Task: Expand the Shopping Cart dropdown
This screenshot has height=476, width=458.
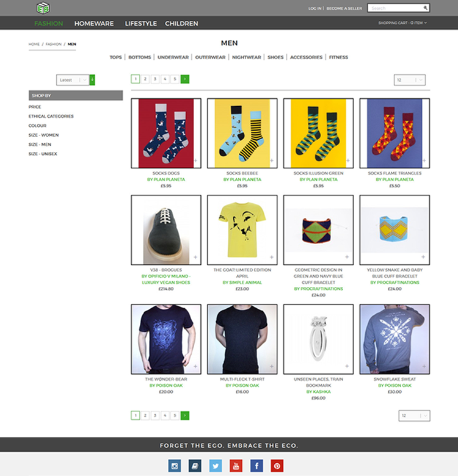Action: [x=402, y=23]
